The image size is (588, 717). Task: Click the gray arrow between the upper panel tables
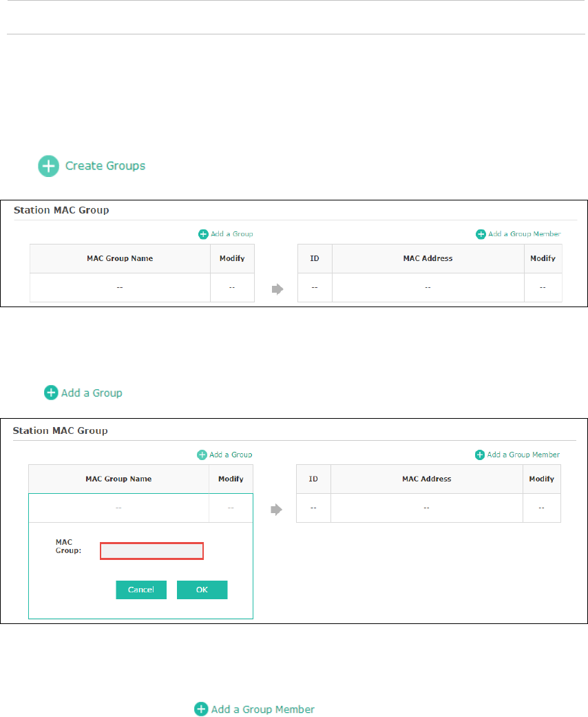(277, 289)
